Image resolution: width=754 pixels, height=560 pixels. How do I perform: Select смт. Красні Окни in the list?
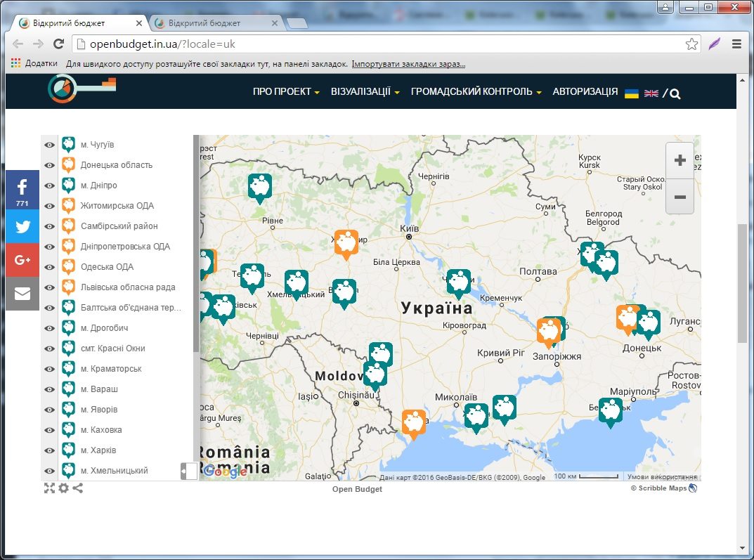[112, 349]
